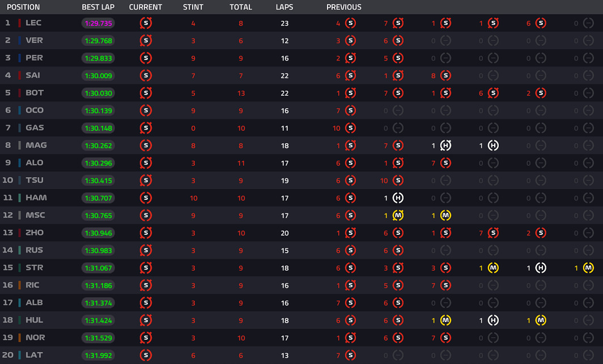Click LAT's 1:31.992 best lap badge
The width and height of the screenshot is (603, 364).
[99, 356]
